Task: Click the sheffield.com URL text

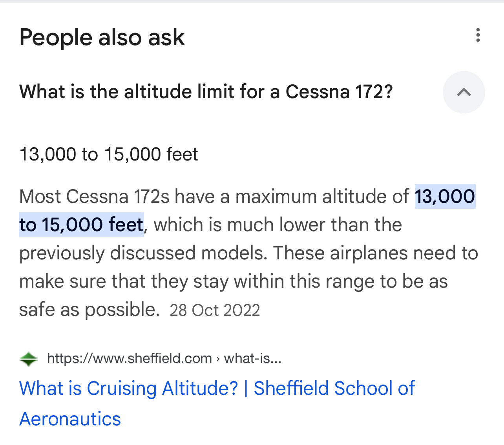Action: [129, 358]
